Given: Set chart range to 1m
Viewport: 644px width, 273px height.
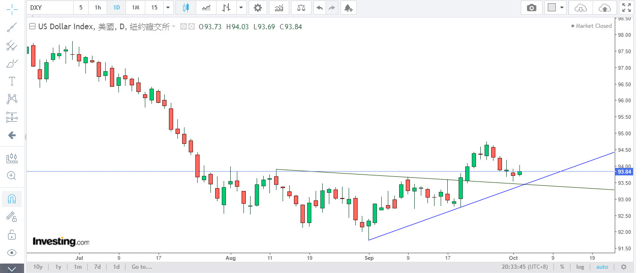Looking at the screenshot, I should click(x=78, y=267).
